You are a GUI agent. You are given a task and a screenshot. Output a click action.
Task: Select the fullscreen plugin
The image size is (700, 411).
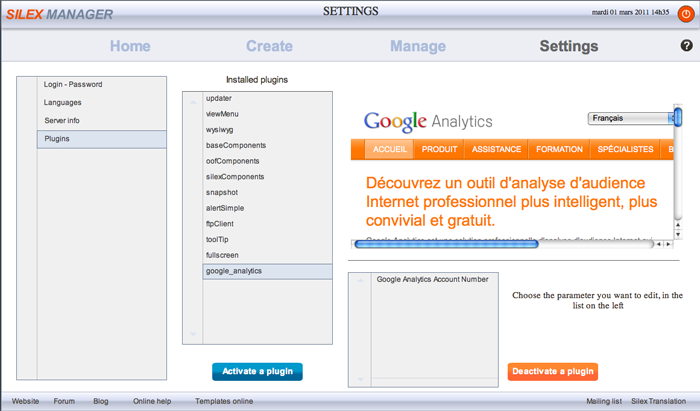coord(267,255)
